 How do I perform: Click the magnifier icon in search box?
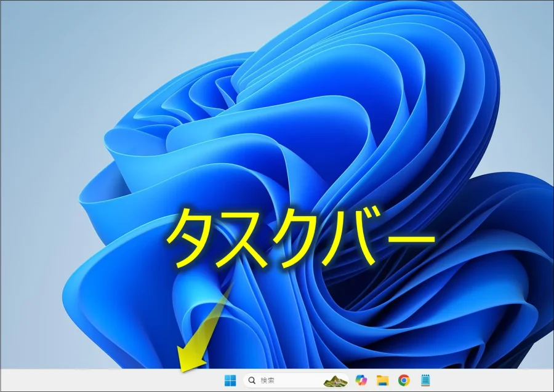[252, 380]
